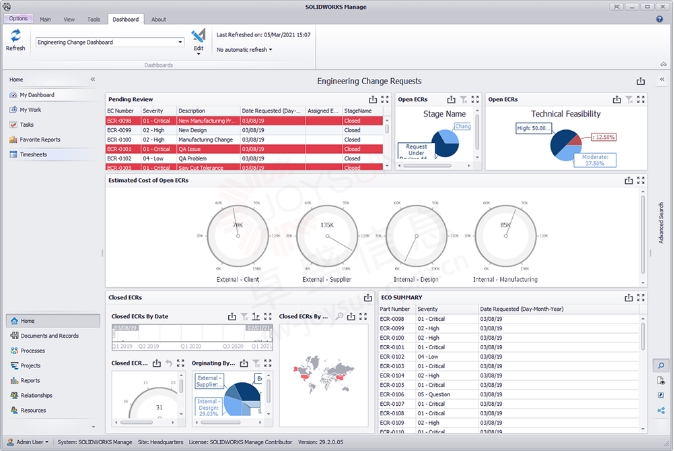
Task: Open Favorite Reports
Action: pos(40,140)
